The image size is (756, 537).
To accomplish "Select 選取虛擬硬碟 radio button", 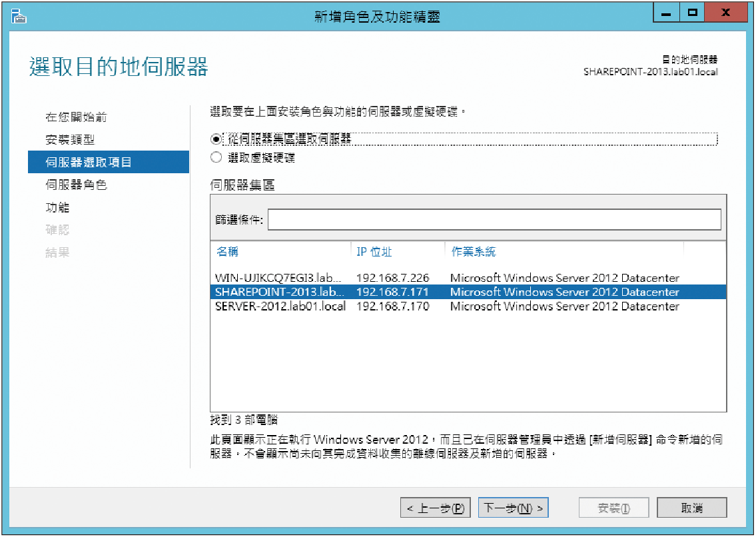I will pos(216,157).
